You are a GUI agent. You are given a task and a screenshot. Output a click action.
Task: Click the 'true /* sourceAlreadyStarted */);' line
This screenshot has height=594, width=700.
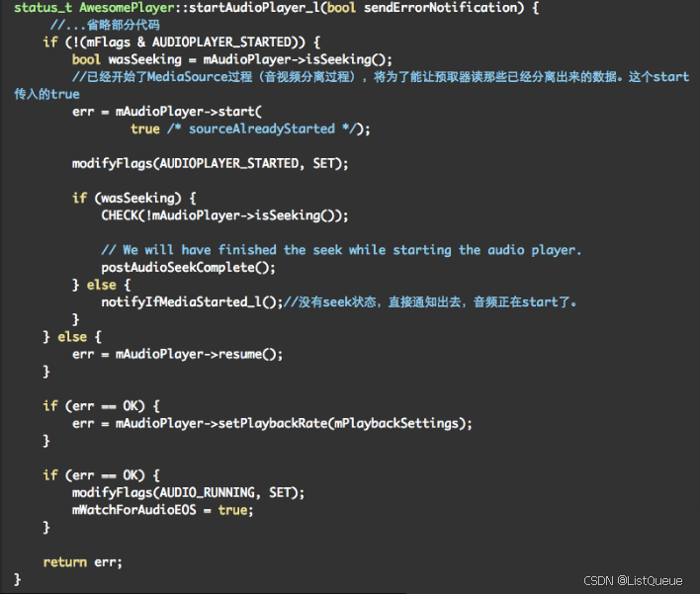click(x=250, y=128)
